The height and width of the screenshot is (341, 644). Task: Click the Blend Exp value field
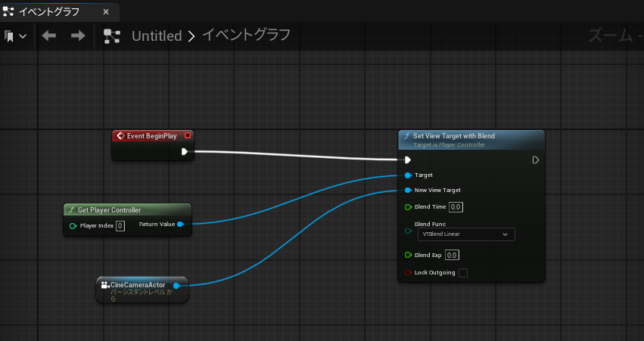click(x=453, y=255)
